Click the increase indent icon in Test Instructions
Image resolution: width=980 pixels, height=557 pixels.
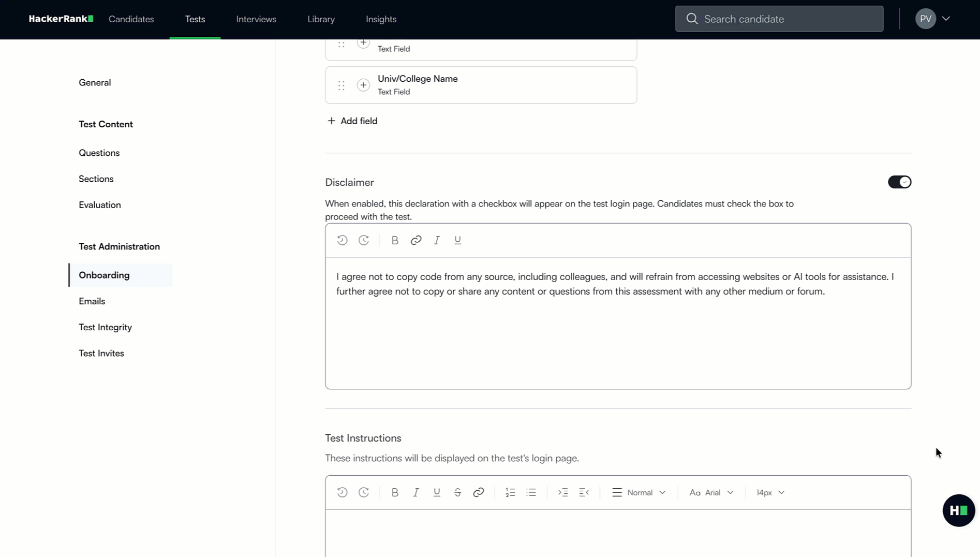point(563,492)
